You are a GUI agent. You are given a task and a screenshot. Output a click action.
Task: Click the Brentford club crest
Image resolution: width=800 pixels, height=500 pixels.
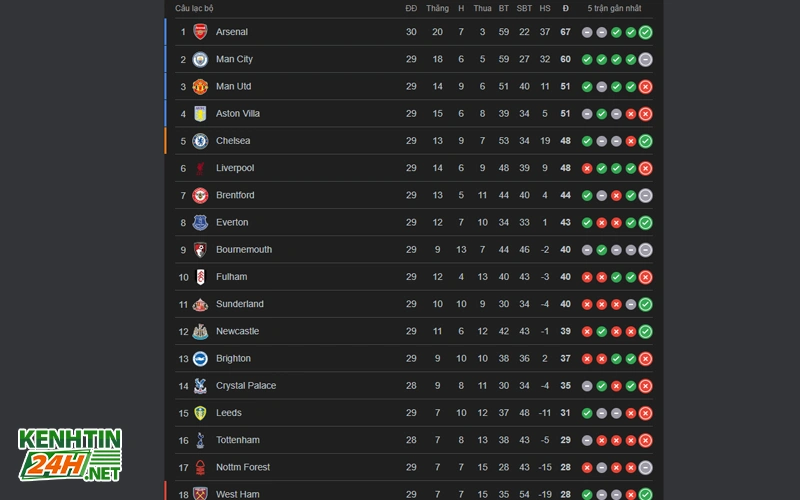tap(200, 195)
